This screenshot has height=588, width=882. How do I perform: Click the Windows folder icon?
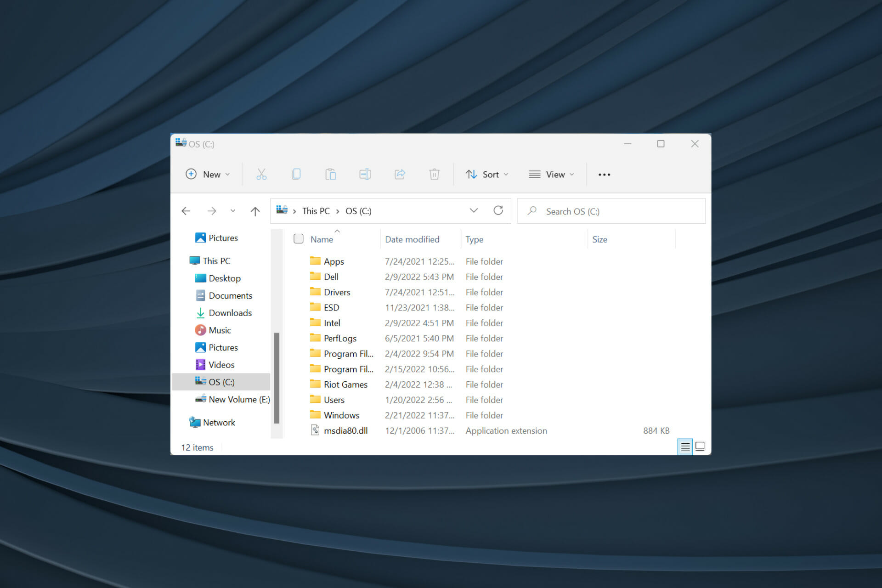(315, 415)
